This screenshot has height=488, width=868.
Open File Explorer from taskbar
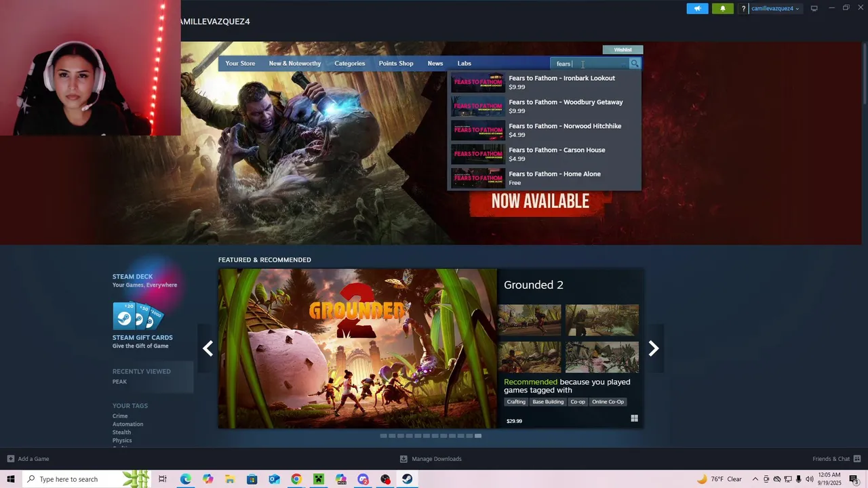[230, 479]
